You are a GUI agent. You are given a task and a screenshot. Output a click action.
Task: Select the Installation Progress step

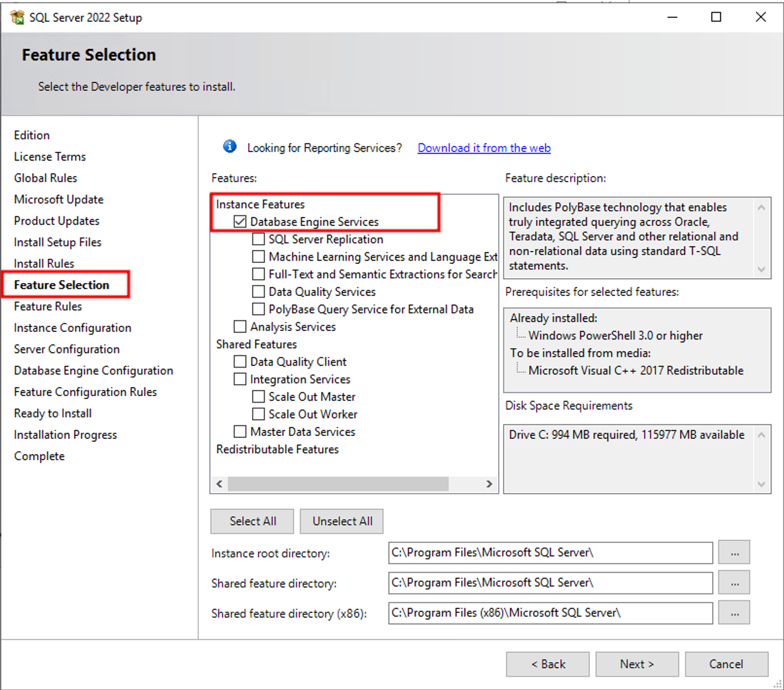point(65,435)
